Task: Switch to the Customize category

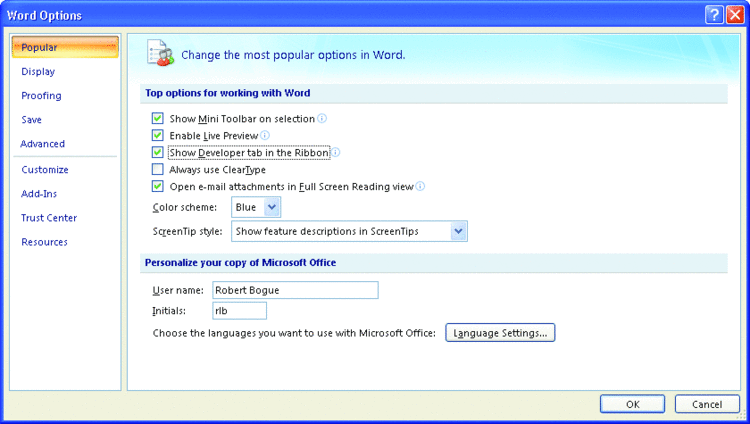Action: click(45, 170)
